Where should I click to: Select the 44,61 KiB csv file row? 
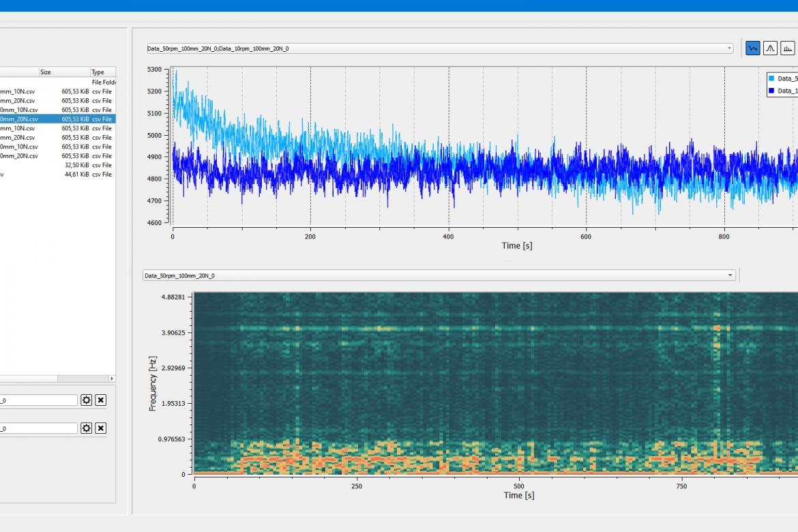click(57, 174)
